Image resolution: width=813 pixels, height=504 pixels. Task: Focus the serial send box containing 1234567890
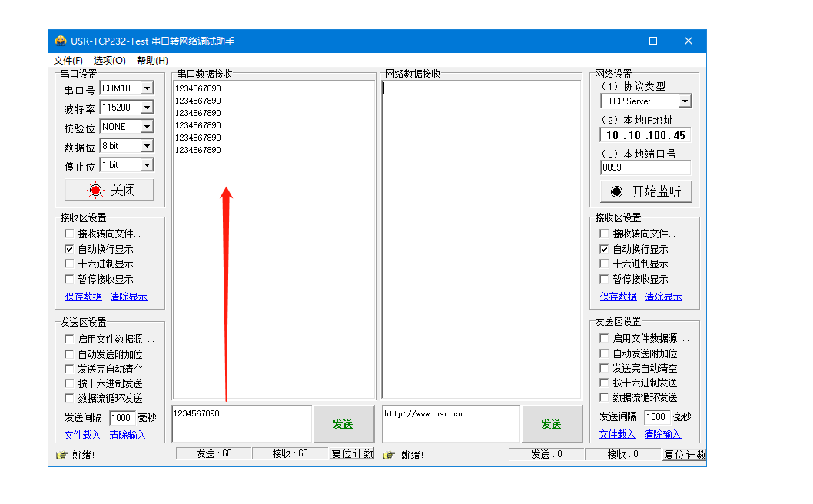tap(242, 424)
